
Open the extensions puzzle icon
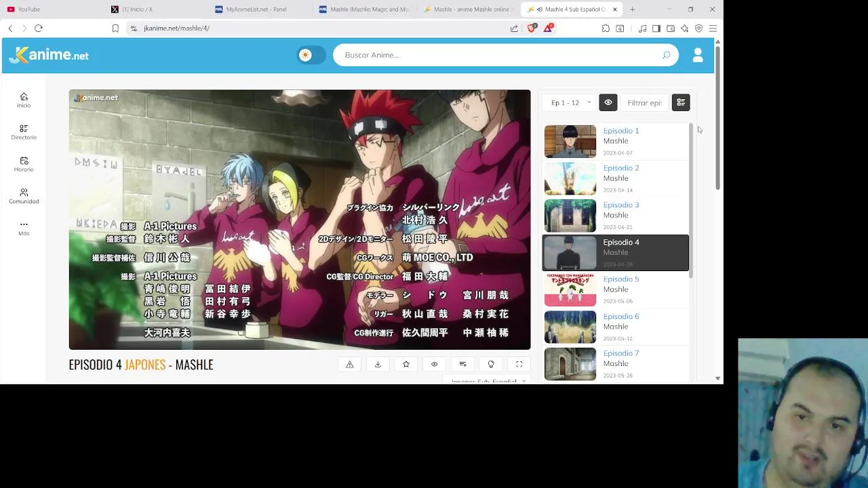[606, 28]
